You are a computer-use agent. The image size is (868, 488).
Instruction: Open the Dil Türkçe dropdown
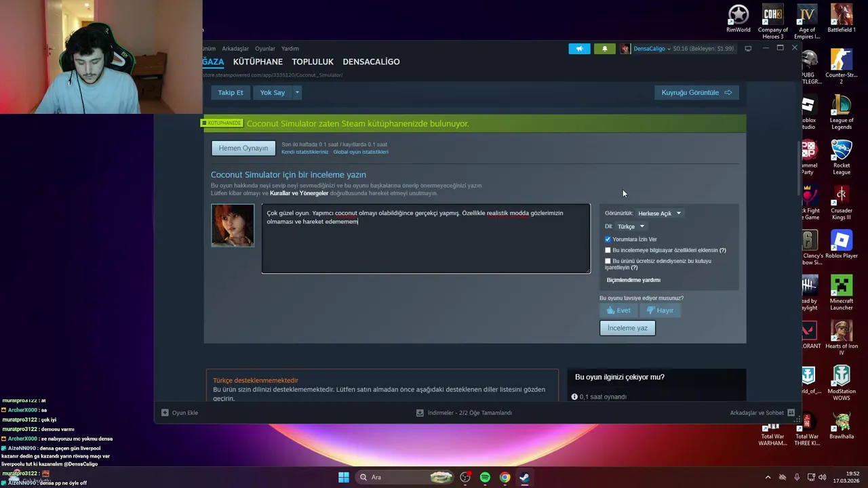coord(631,226)
